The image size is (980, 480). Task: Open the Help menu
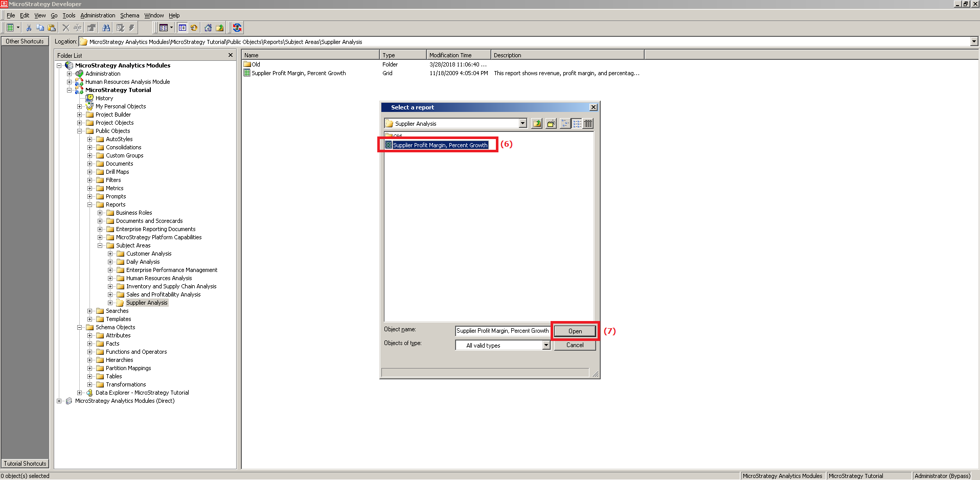[x=174, y=15]
